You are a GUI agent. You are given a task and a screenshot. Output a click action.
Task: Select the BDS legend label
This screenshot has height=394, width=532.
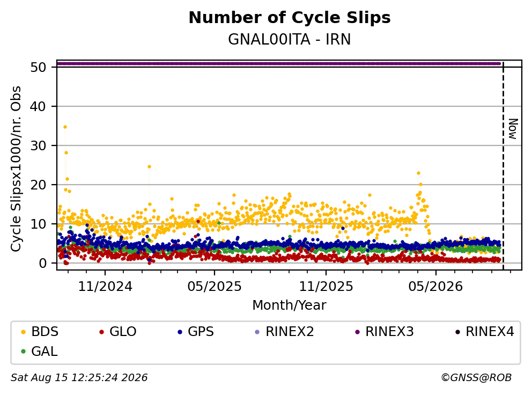coord(45,332)
